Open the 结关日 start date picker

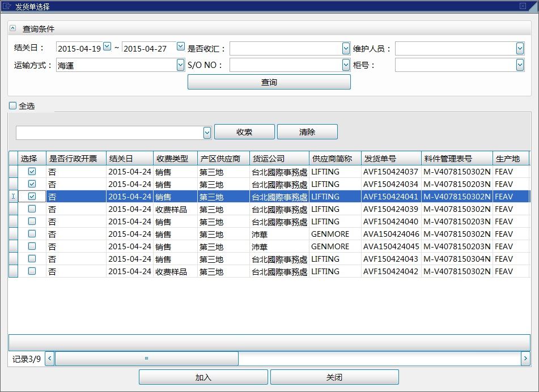(107, 47)
